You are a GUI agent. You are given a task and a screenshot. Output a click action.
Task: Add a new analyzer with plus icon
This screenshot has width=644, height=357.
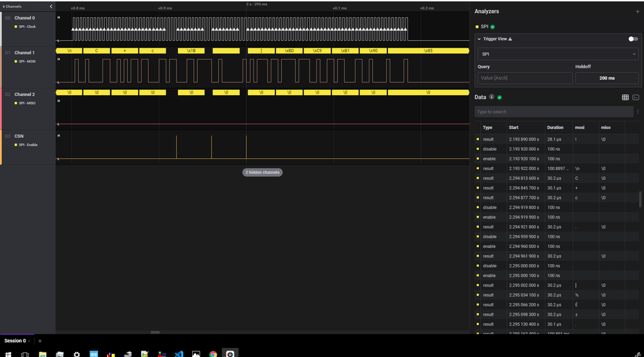pos(638,12)
